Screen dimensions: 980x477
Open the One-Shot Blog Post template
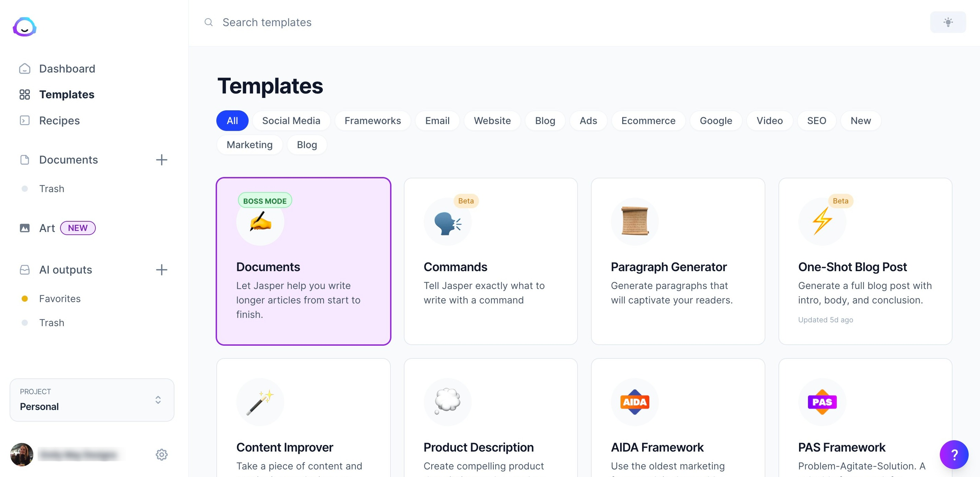point(866,260)
